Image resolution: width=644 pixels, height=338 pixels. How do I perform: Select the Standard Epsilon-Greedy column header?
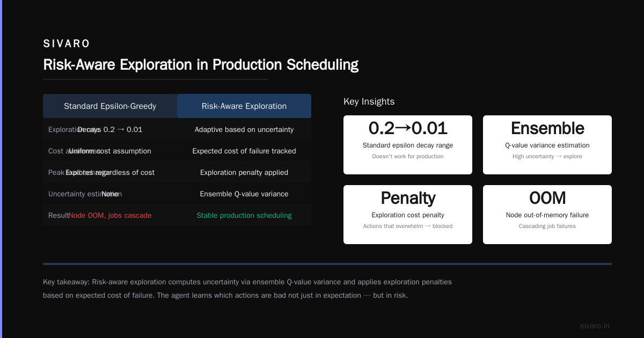110,106
